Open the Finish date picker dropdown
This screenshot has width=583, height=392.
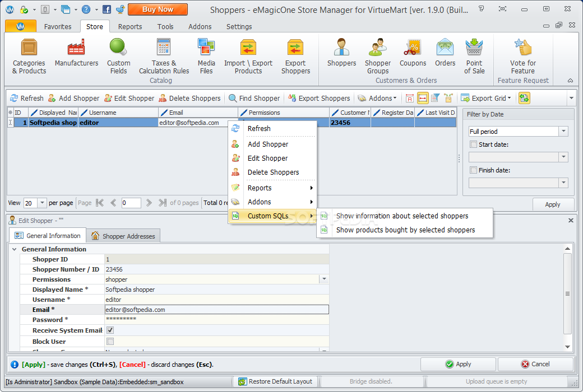point(563,183)
